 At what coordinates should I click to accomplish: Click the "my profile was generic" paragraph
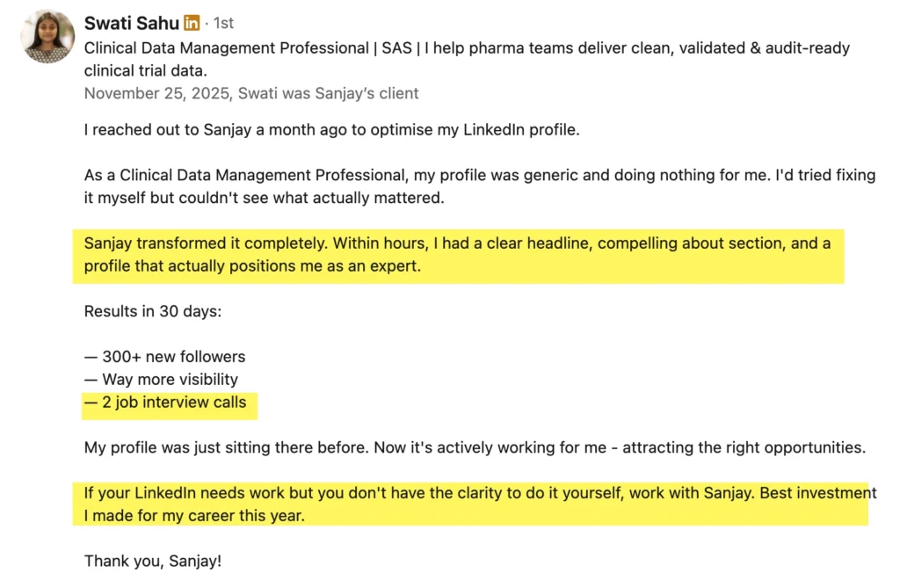(479, 175)
